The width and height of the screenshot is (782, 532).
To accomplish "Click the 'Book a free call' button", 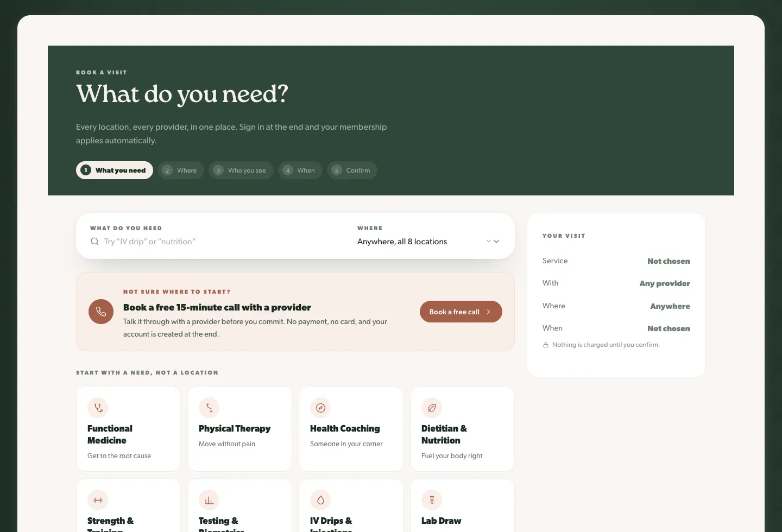I will pos(461,312).
